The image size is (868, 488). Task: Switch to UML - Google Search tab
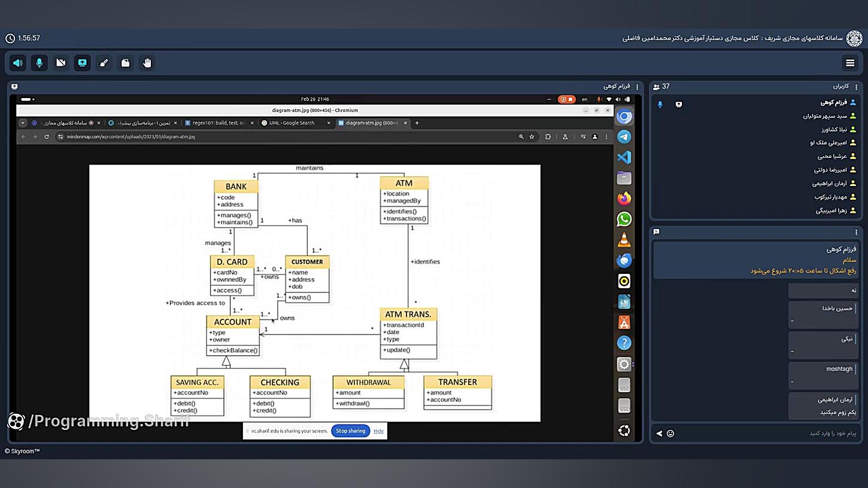pos(296,123)
